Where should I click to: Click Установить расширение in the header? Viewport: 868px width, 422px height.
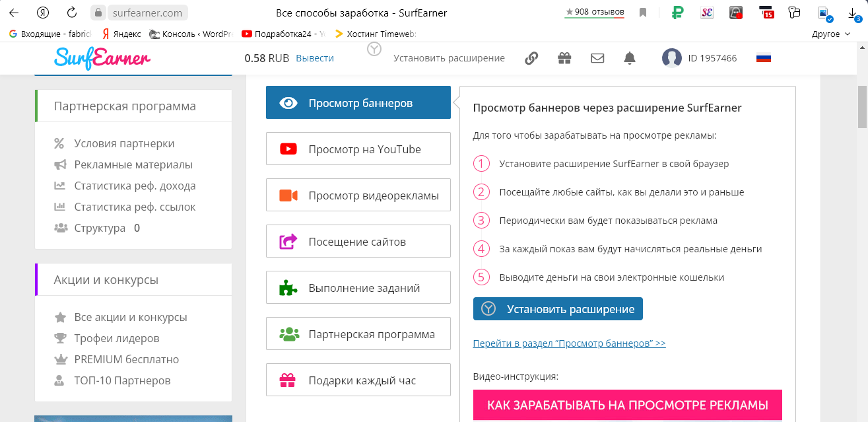tap(449, 58)
